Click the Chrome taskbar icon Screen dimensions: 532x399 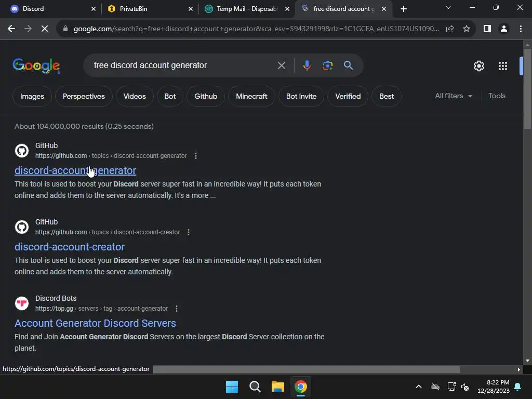pos(301,387)
